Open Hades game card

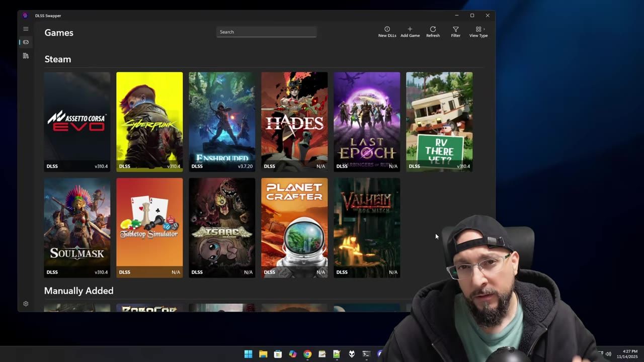pyautogui.click(x=294, y=122)
